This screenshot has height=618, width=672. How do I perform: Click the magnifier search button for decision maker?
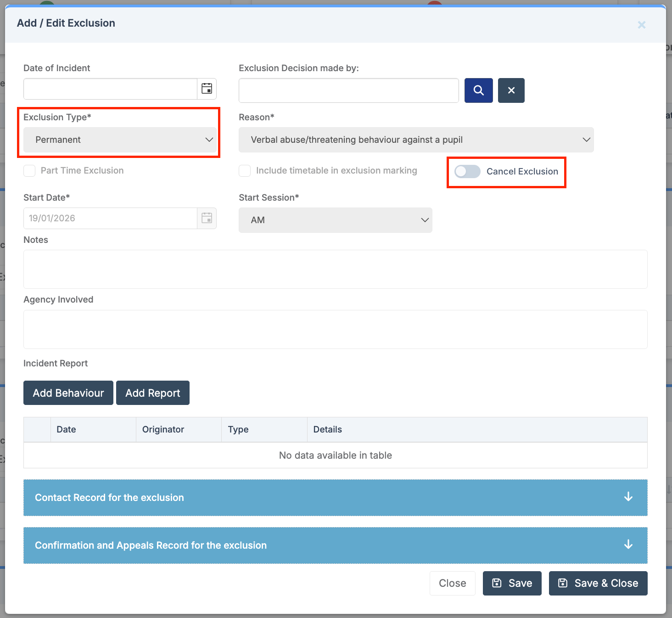pyautogui.click(x=478, y=90)
